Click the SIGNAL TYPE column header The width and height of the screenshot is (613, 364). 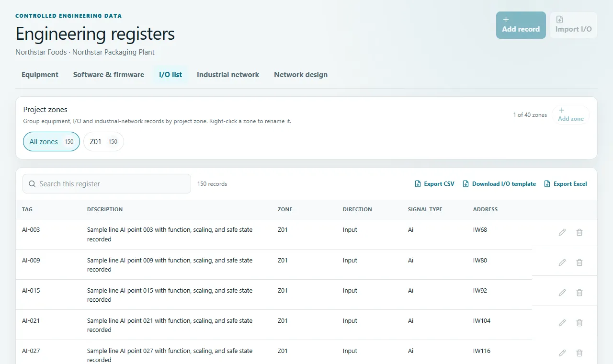click(425, 209)
